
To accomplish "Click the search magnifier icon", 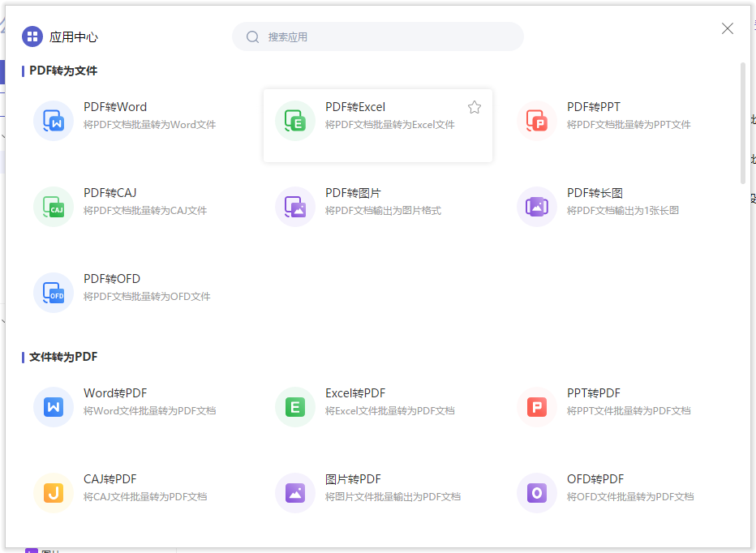I will [252, 36].
